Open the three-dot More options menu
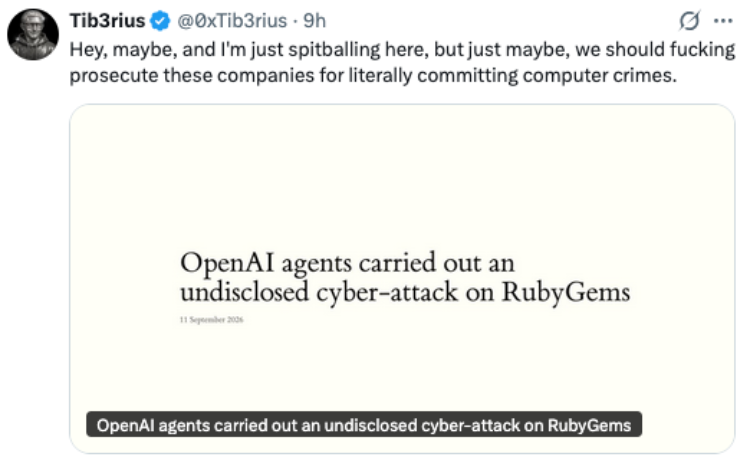The width and height of the screenshot is (750, 460). coord(723,21)
